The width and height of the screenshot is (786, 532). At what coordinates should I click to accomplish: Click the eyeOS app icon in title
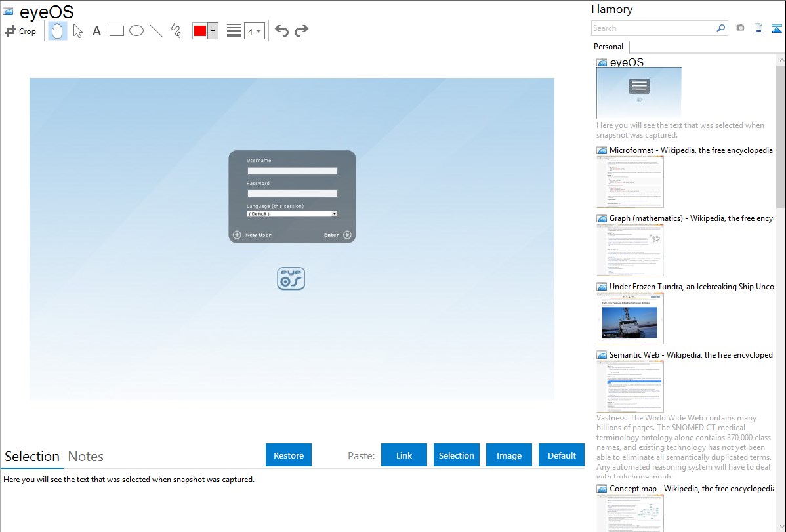(x=8, y=11)
